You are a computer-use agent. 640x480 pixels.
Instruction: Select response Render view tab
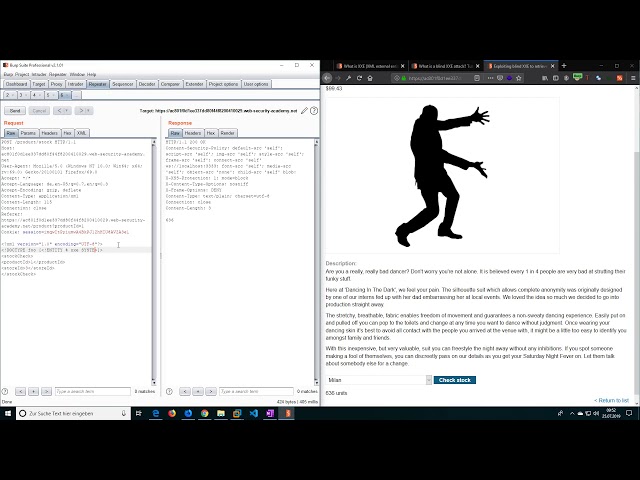(227, 133)
